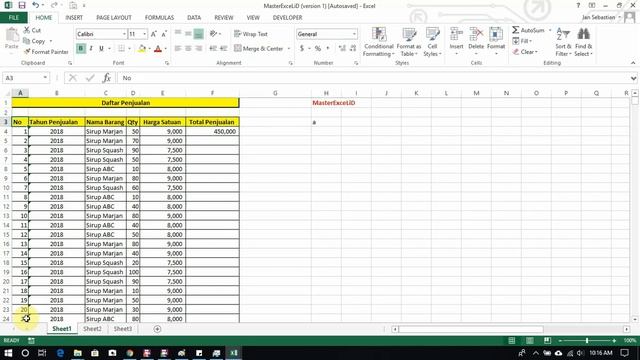Decrease font size
This screenshot has height=360, width=640.
pyautogui.click(x=164, y=34)
